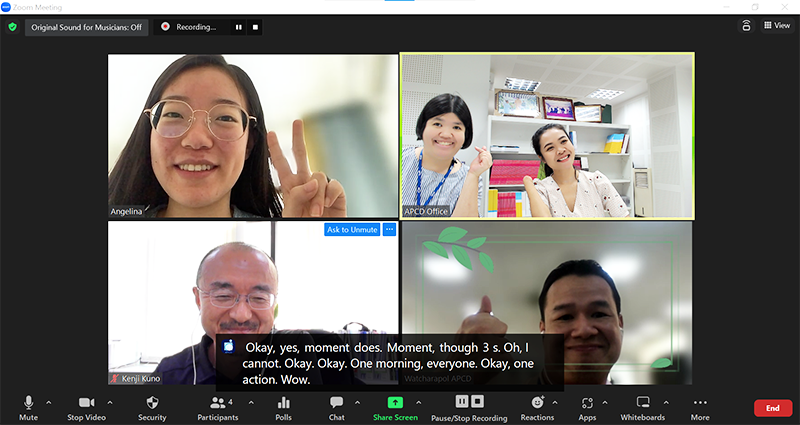Viewport: 800px width, 425px height.
Task: Open the Apps icon
Action: coord(587,403)
